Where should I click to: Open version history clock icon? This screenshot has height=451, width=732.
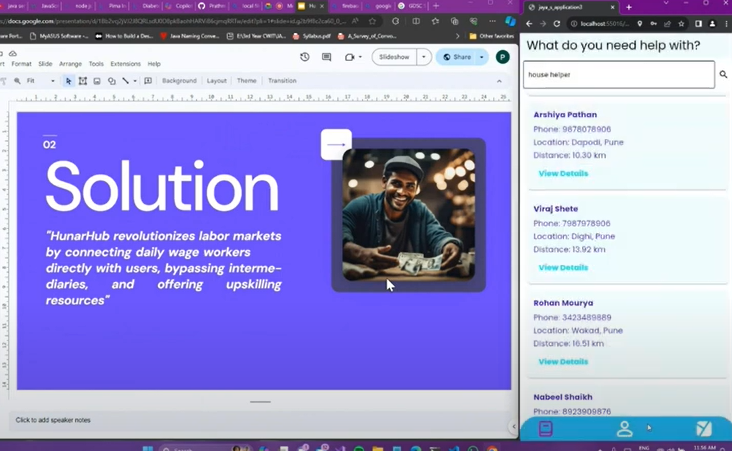click(x=305, y=57)
